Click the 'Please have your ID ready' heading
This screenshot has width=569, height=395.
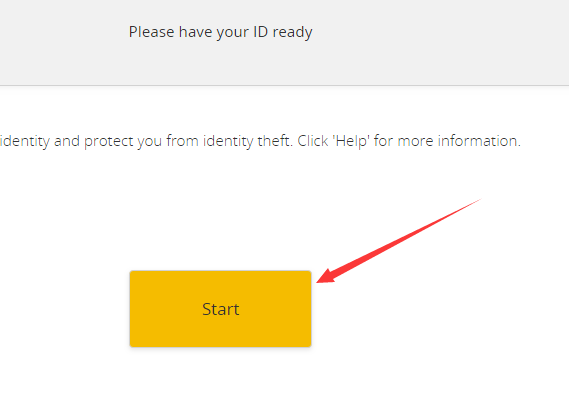[220, 32]
